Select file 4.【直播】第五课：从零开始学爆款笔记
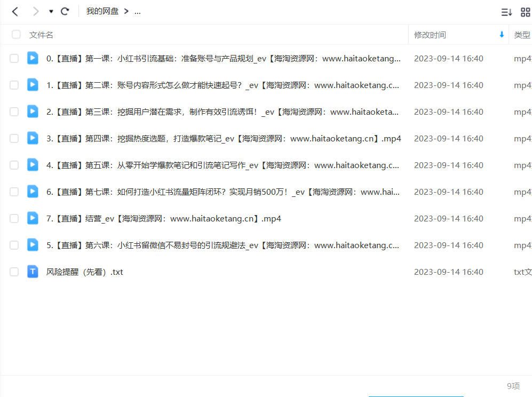Screen dimensions: 532x397 (x=223, y=165)
